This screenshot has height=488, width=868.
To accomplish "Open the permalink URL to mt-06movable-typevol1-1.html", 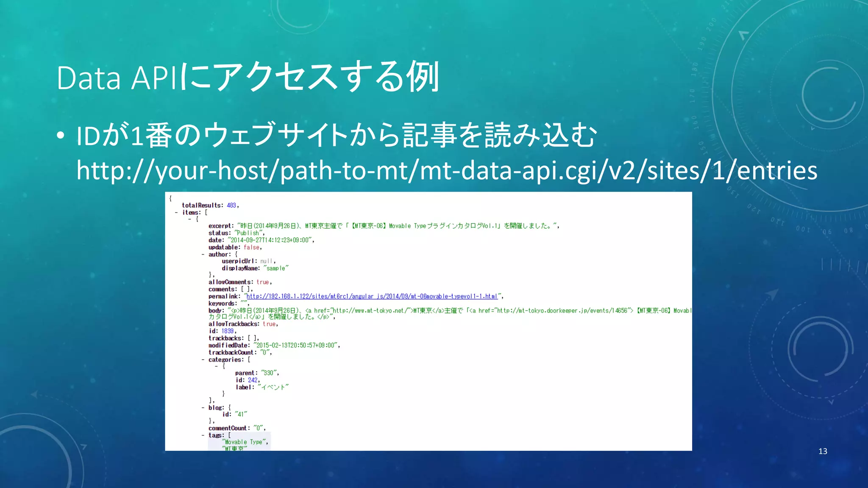I will coord(372,297).
